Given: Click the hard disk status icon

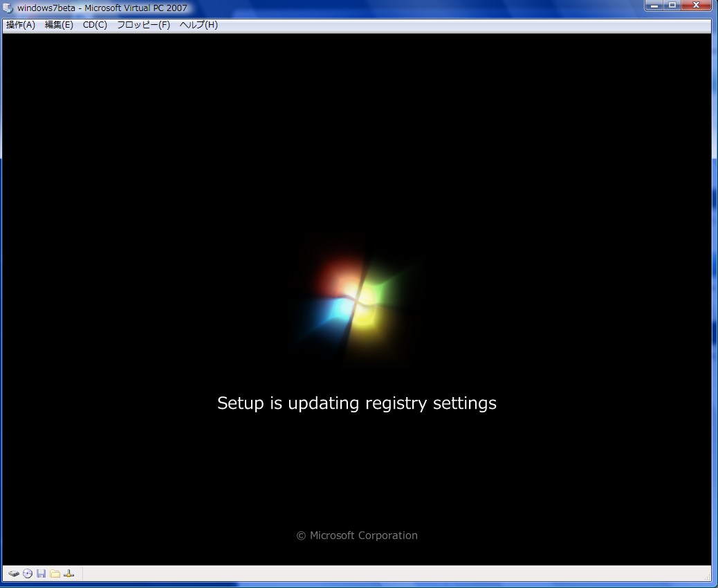Looking at the screenshot, I should [14, 573].
